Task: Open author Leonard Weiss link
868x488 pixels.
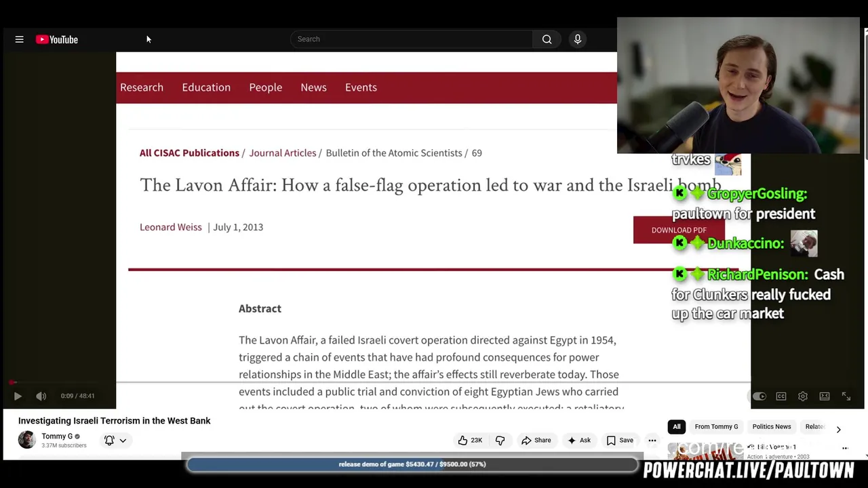Action: (170, 227)
